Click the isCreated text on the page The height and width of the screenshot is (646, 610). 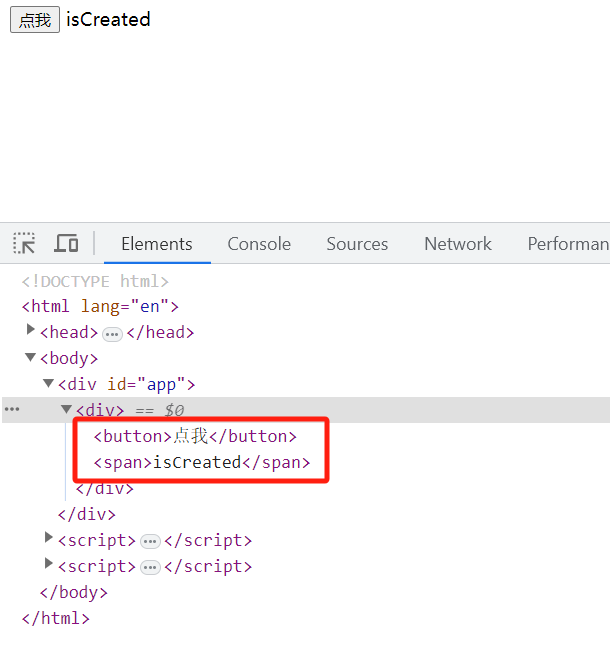(108, 19)
